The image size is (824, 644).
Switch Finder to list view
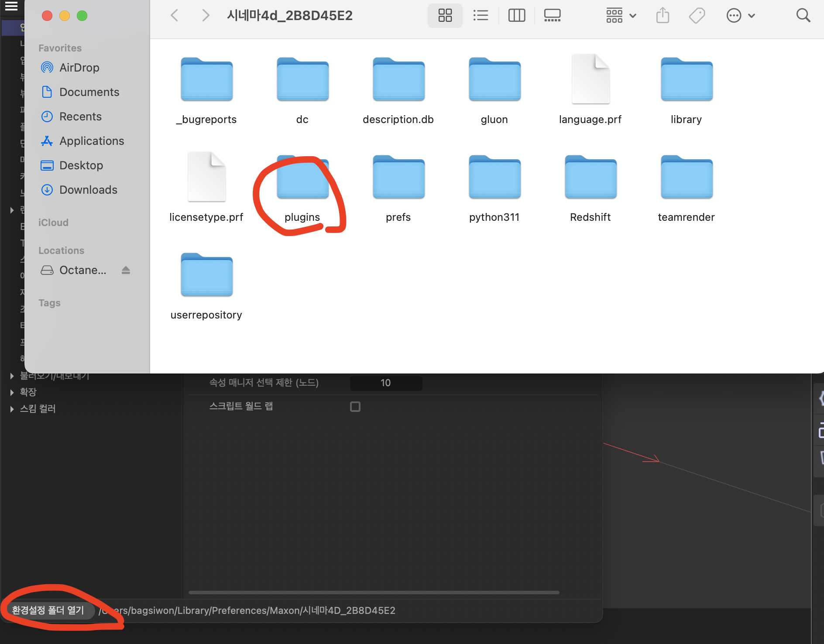(481, 16)
